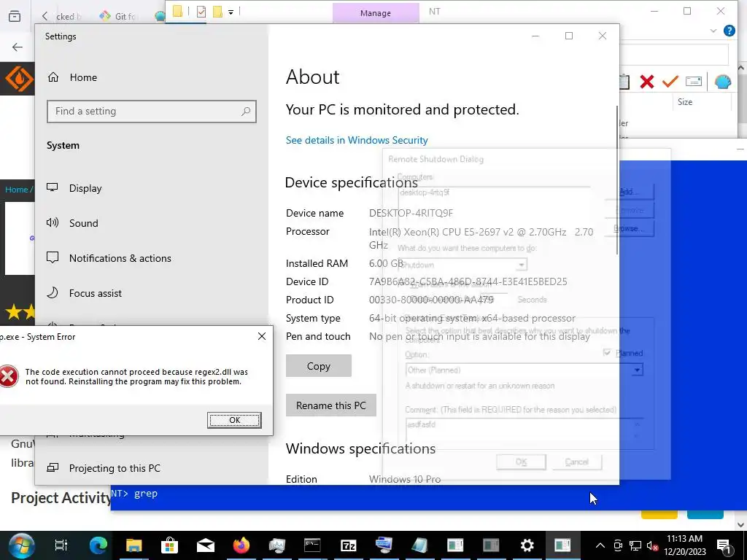The height and width of the screenshot is (560, 747).
Task: Open See details in Windows Security link
Action: [356, 140]
